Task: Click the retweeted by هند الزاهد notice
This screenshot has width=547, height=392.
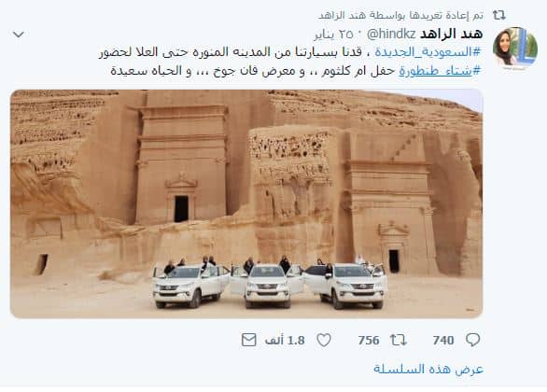Action: 400,15
